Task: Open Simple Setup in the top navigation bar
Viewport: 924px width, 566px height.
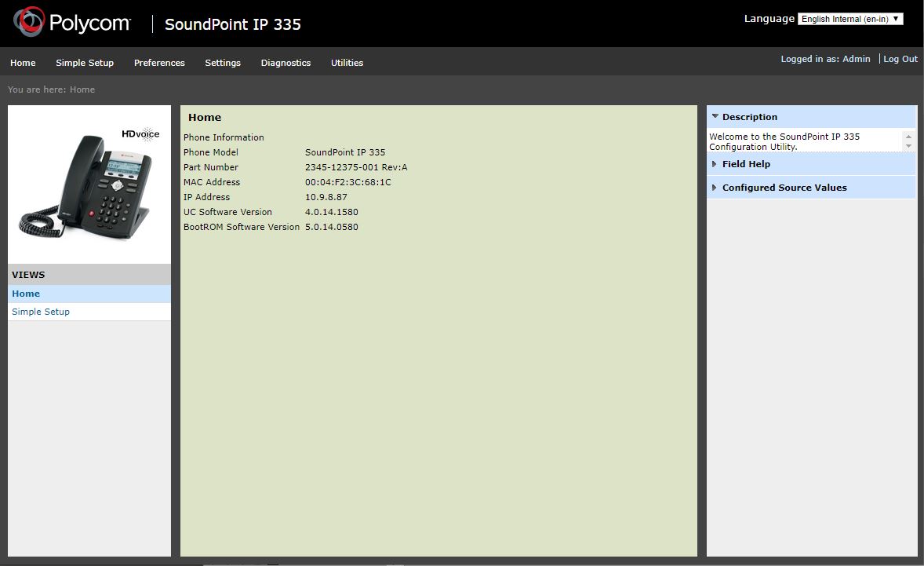Action: coord(85,63)
